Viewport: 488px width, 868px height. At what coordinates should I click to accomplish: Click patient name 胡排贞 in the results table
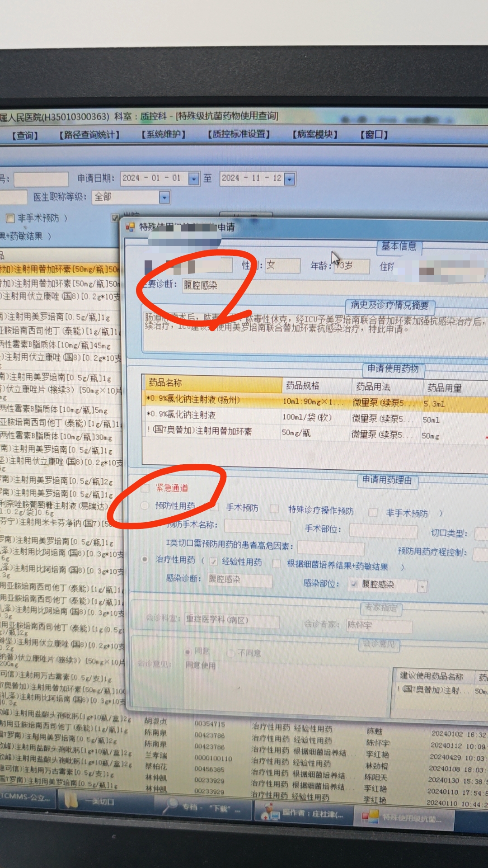(x=155, y=721)
